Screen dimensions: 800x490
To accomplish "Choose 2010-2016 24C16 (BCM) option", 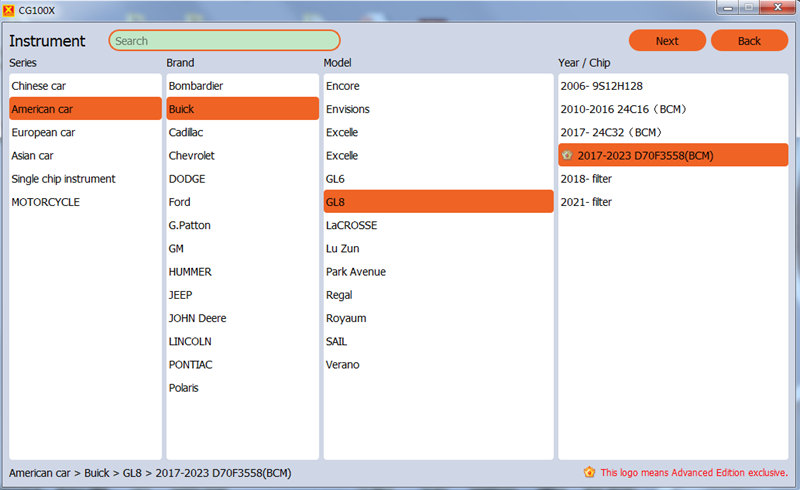I will pyautogui.click(x=623, y=109).
